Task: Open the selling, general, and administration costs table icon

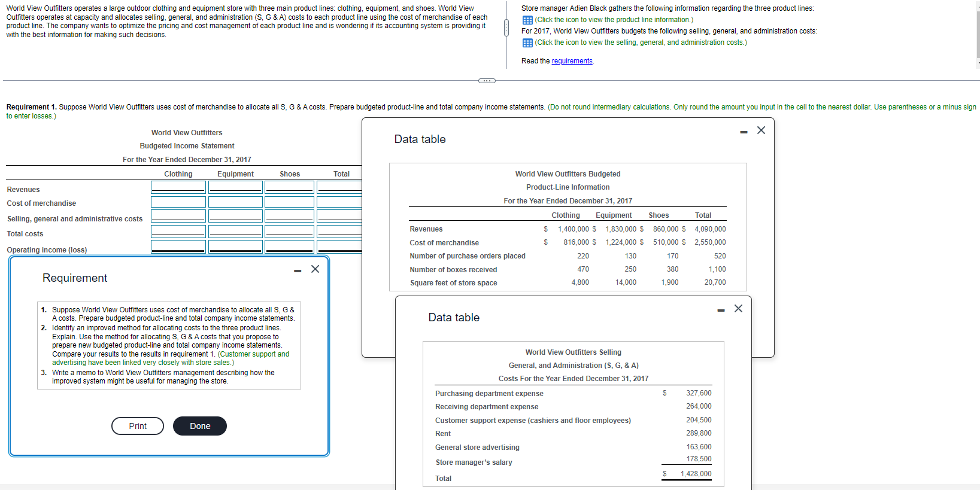Action: [527, 42]
